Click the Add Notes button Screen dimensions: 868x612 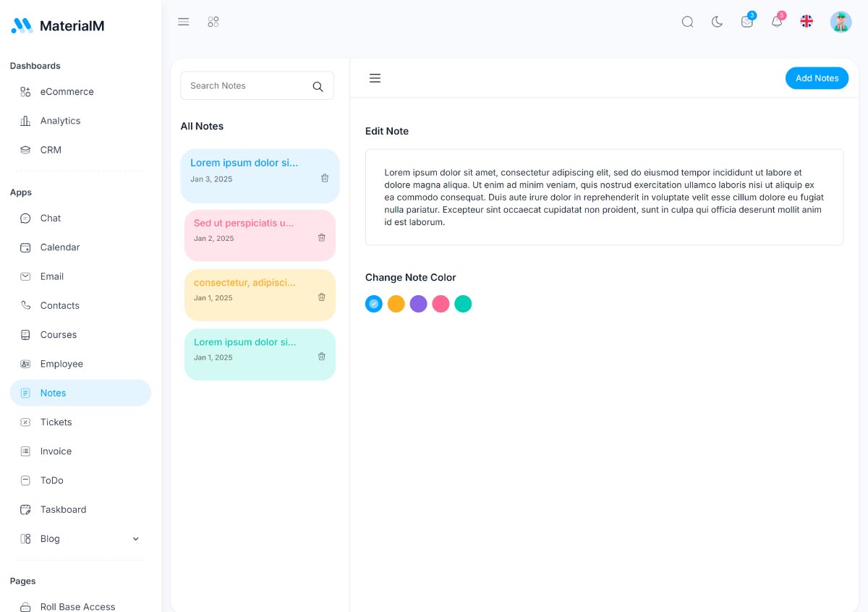817,77
